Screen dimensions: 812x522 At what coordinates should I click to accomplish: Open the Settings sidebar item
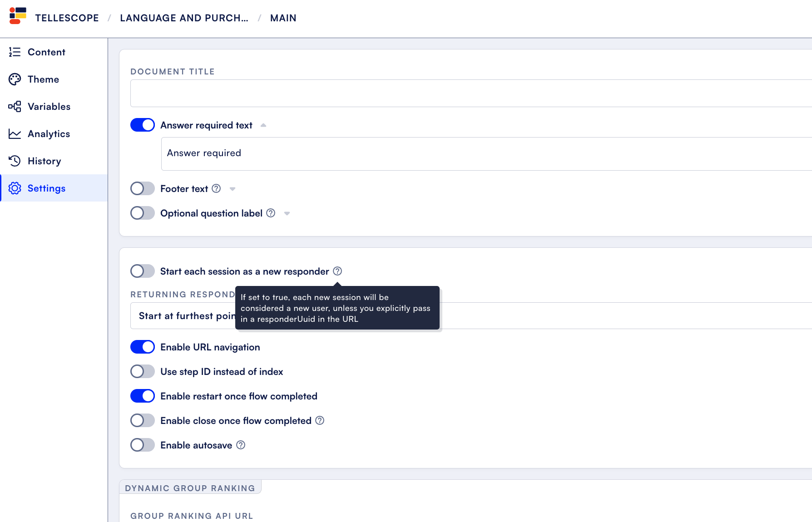(x=54, y=188)
